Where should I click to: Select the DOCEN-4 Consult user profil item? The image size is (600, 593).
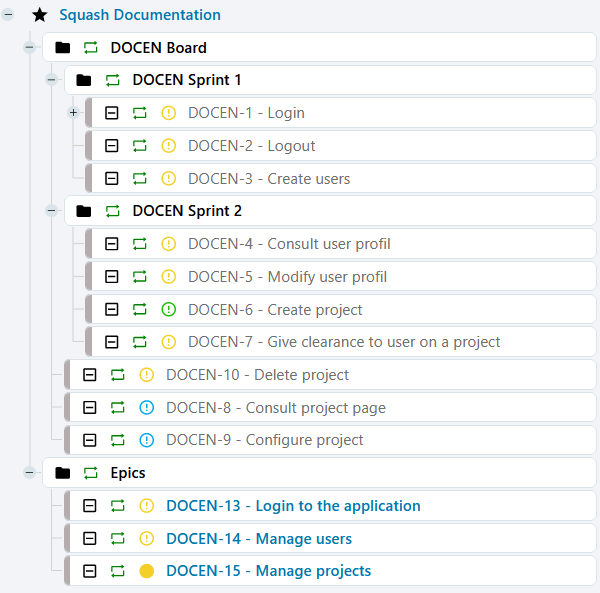(289, 244)
